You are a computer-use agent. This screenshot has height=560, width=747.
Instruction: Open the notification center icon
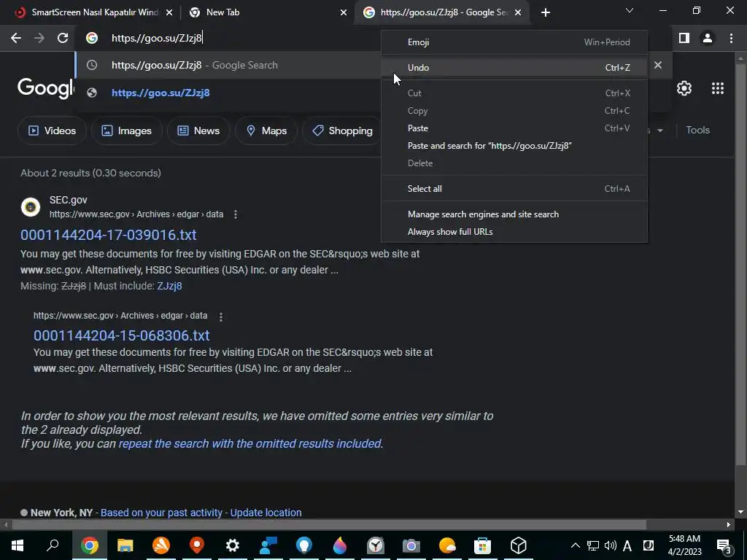(x=724, y=545)
